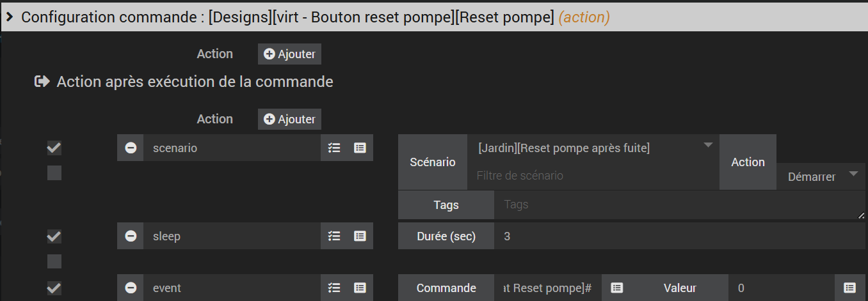Toggle the checked box on sleep row
Viewport: 868px width, 301px height.
click(54, 236)
